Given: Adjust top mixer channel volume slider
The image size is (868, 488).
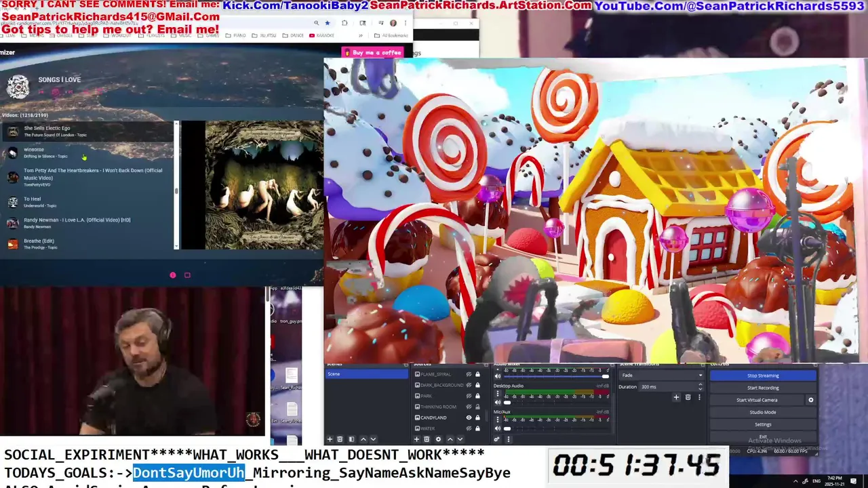Looking at the screenshot, I should coord(605,377).
